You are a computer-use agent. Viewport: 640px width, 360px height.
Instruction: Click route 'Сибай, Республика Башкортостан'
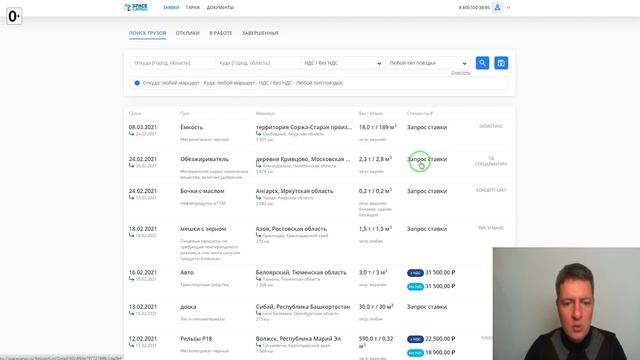303,307
